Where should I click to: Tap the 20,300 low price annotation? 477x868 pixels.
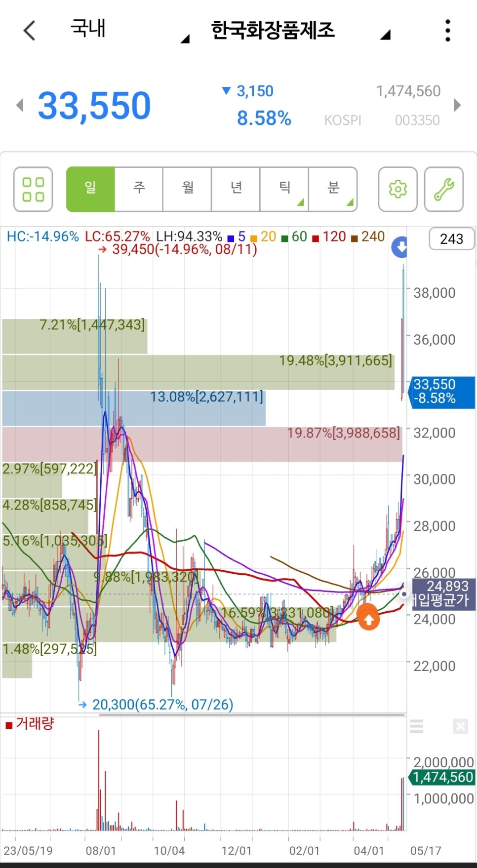point(163,705)
